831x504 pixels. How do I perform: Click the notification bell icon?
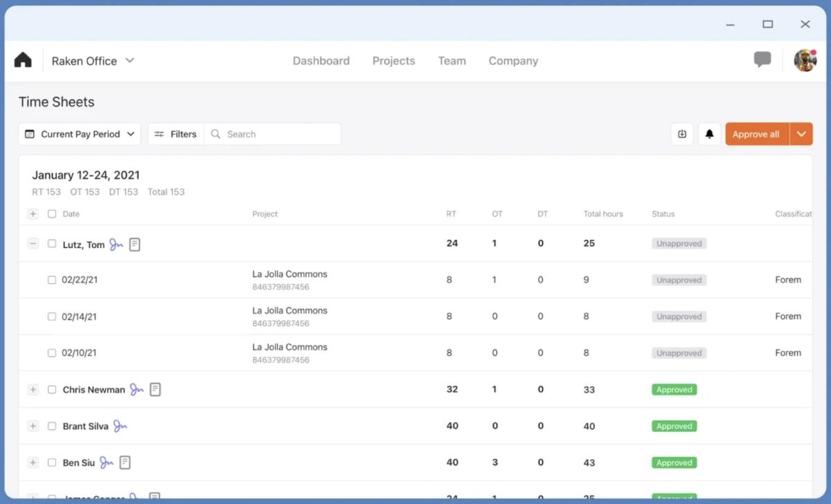pyautogui.click(x=709, y=134)
